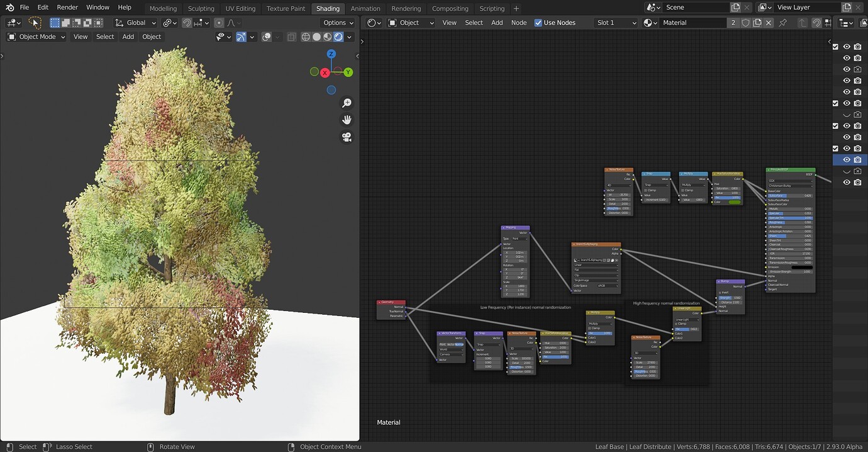The height and width of the screenshot is (452, 868).
Task: Open the Blender logo menu
Action: point(9,8)
